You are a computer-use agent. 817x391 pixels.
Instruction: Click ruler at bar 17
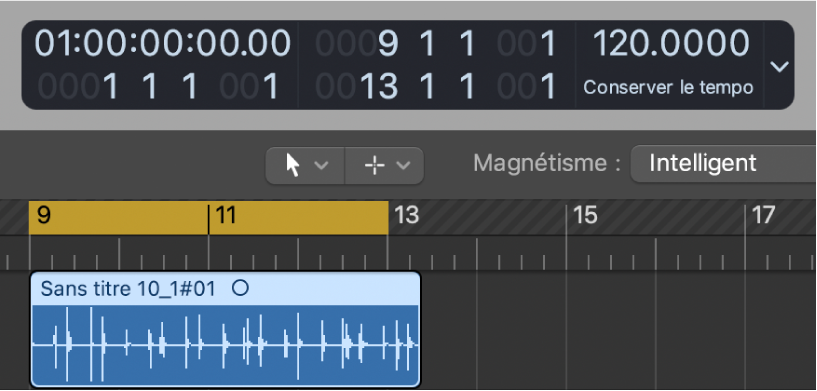pyautogui.click(x=763, y=215)
